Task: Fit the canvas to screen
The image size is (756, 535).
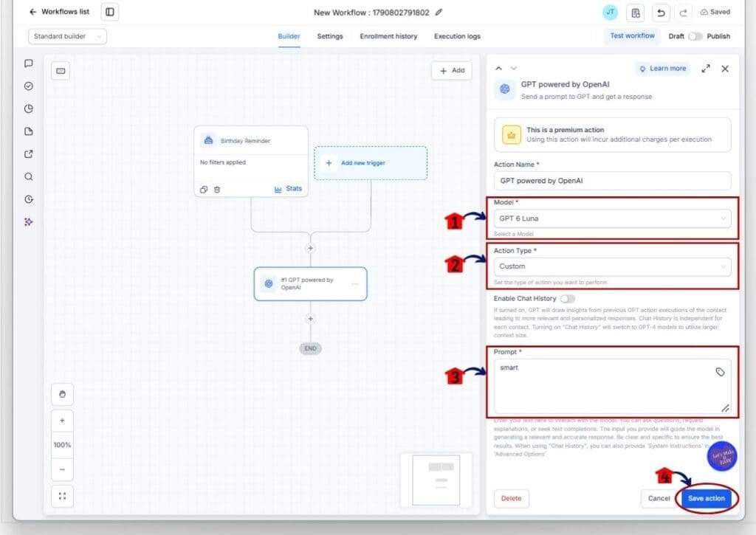Action: point(62,496)
